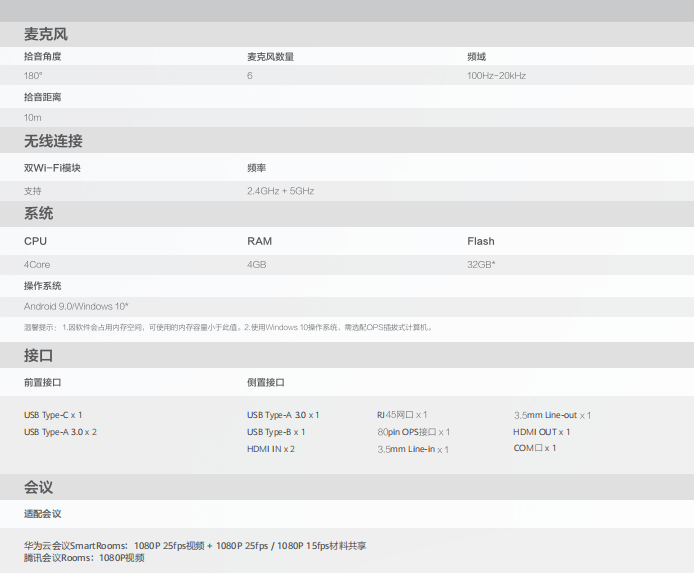This screenshot has height=573, width=694.
Task: Select the 无线连接 section heading
Action: pyautogui.click(x=53, y=141)
